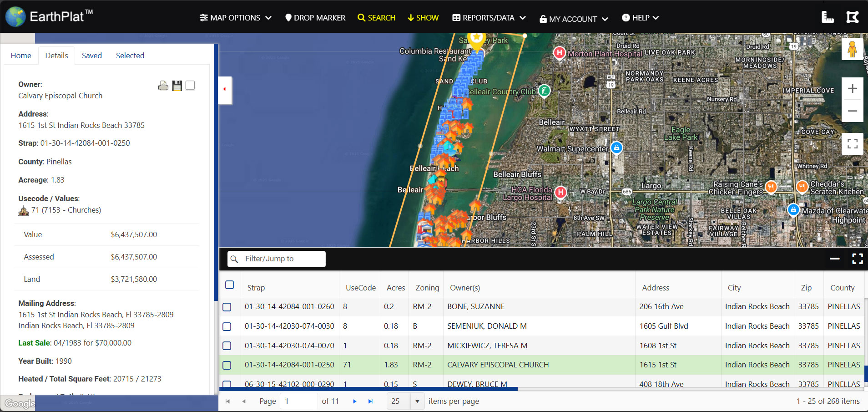Select the polygon draw tool icon

pyautogui.click(x=853, y=17)
